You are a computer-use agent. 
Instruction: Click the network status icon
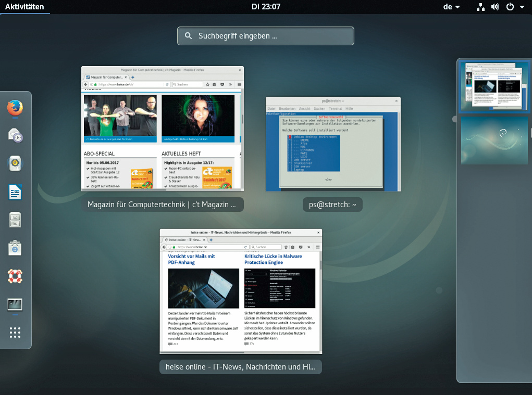point(480,7)
